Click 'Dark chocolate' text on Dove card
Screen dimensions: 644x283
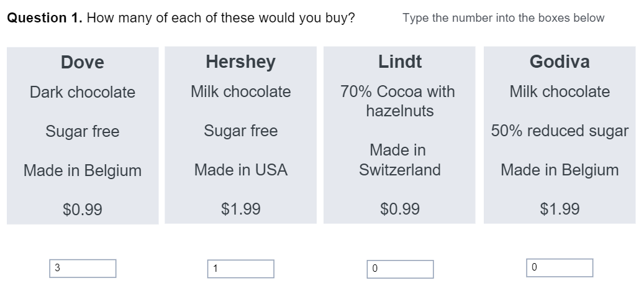click(x=83, y=92)
